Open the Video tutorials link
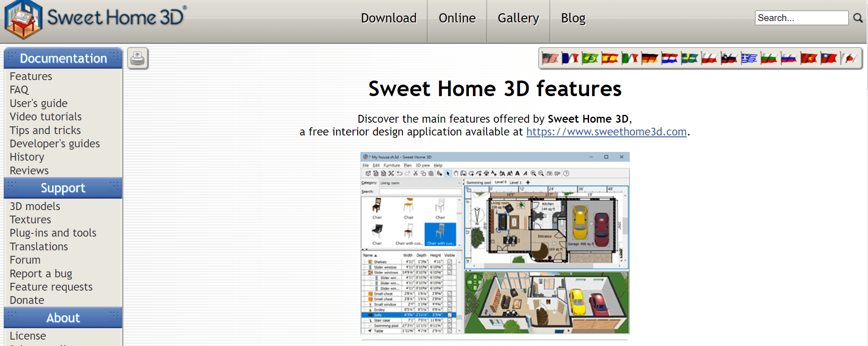 point(46,117)
